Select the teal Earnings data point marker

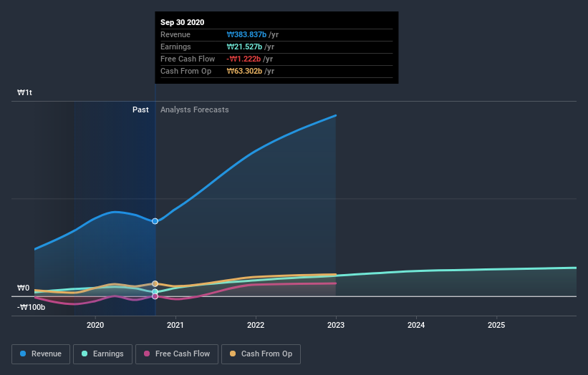click(x=155, y=292)
